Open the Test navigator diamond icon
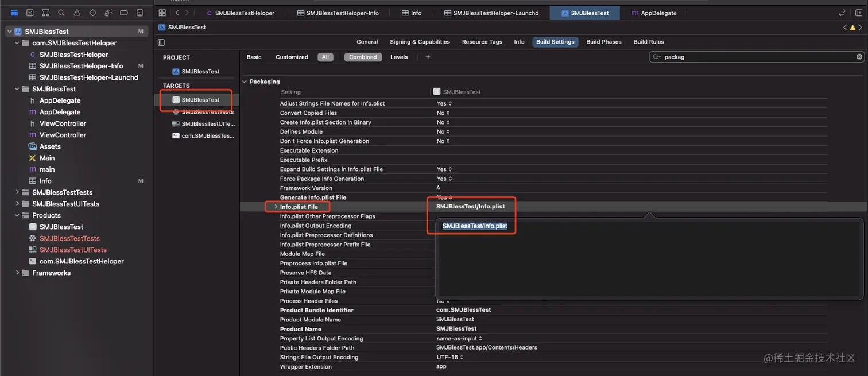The image size is (868, 376). click(x=92, y=13)
